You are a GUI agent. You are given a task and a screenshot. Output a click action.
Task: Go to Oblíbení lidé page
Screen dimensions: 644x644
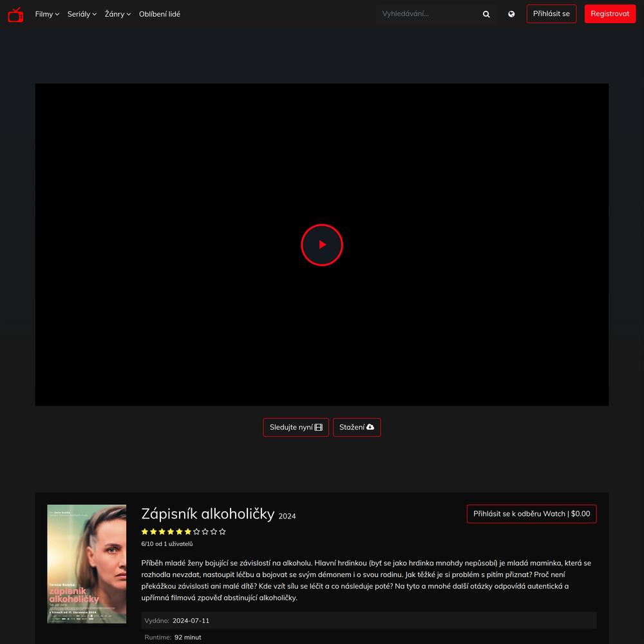(159, 14)
